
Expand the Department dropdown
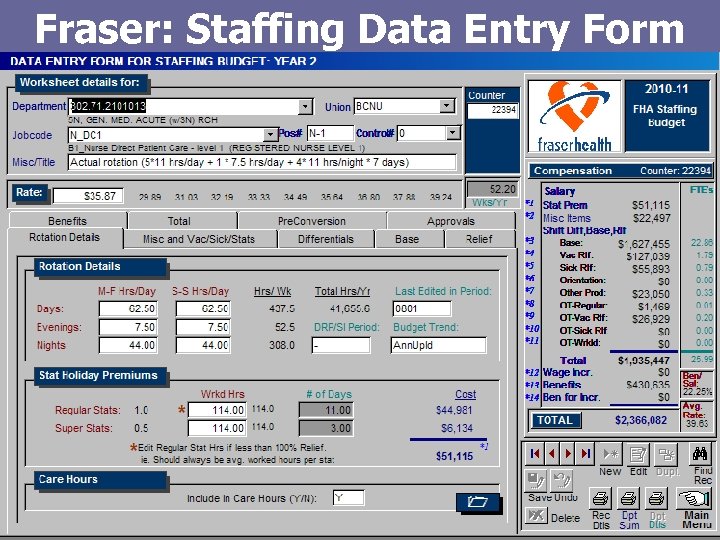coord(305,107)
